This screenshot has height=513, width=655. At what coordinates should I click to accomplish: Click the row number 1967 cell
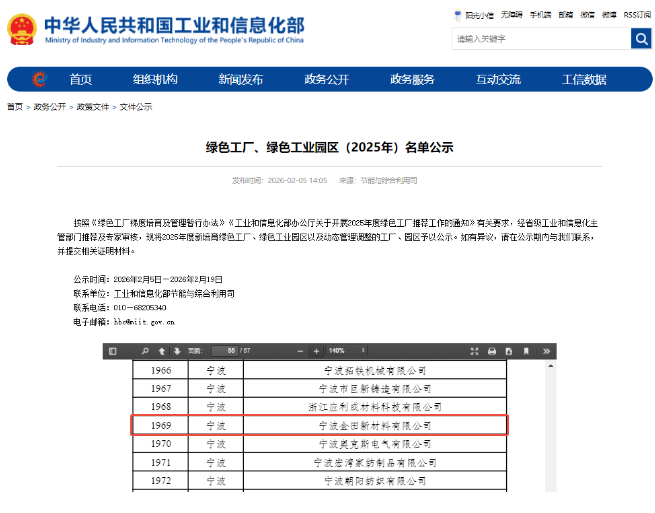tap(161, 389)
